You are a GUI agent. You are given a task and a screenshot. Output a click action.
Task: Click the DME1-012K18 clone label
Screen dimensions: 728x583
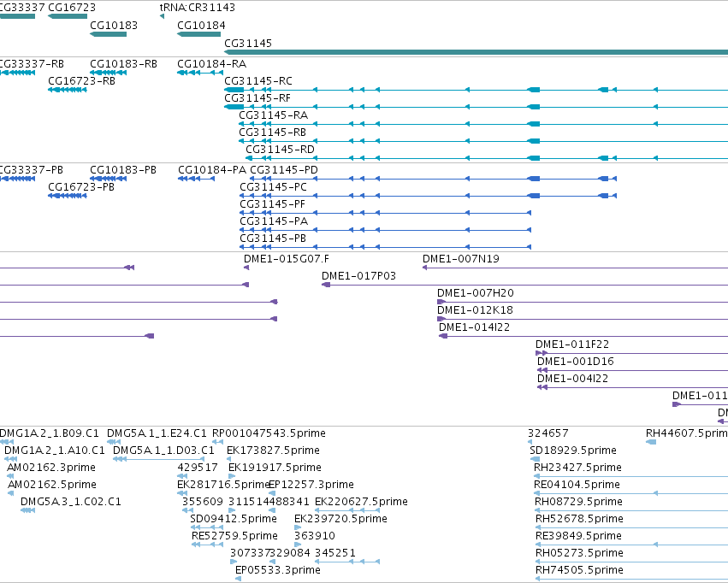pos(475,310)
